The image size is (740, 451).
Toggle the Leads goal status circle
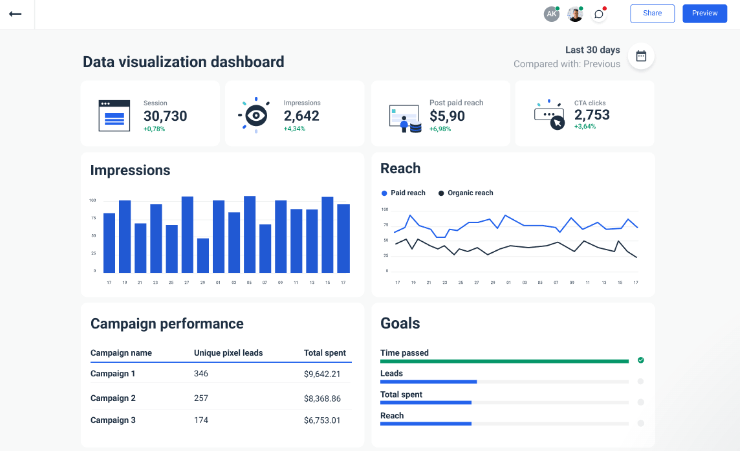[641, 381]
